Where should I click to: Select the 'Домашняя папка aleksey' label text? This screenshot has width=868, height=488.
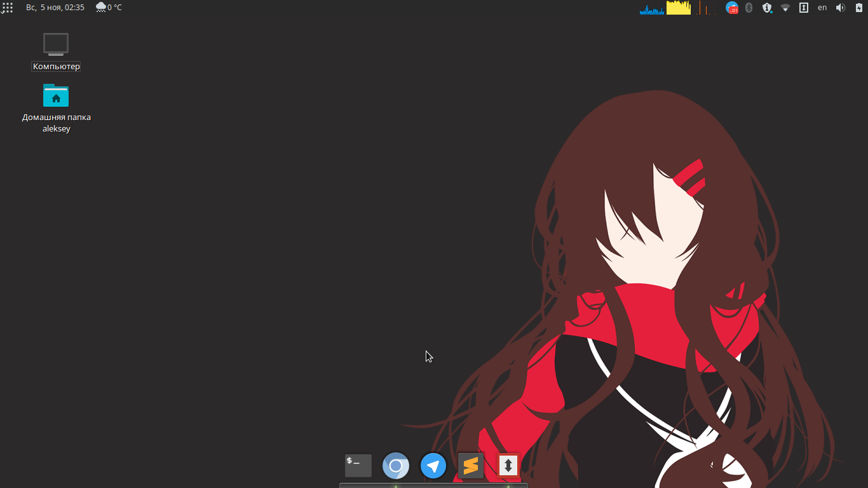[57, 123]
